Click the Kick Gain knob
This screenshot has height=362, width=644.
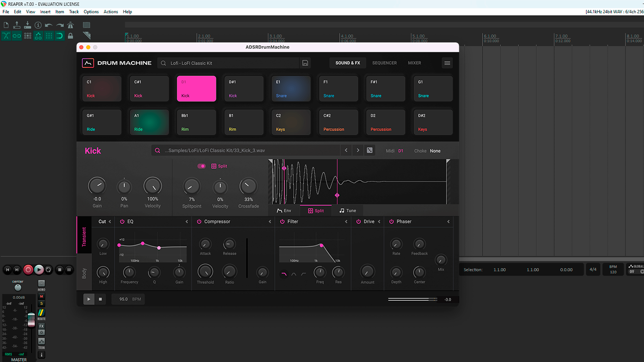coord(97,186)
